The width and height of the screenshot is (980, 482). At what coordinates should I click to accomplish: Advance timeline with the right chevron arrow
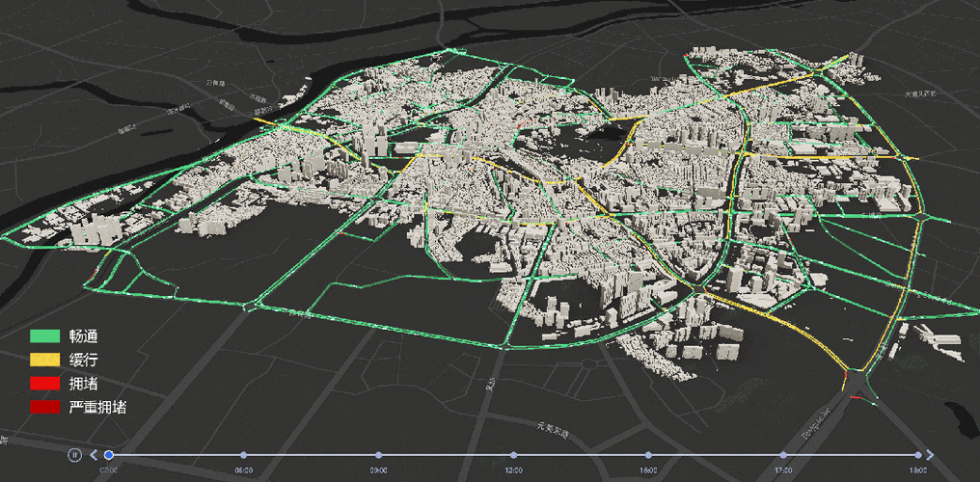click(930, 455)
